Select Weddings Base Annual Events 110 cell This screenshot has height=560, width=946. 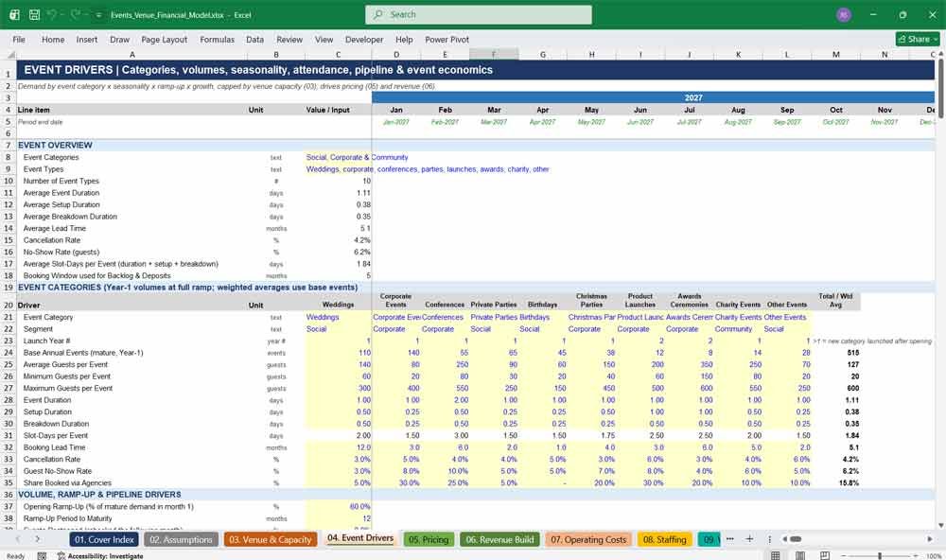[338, 353]
